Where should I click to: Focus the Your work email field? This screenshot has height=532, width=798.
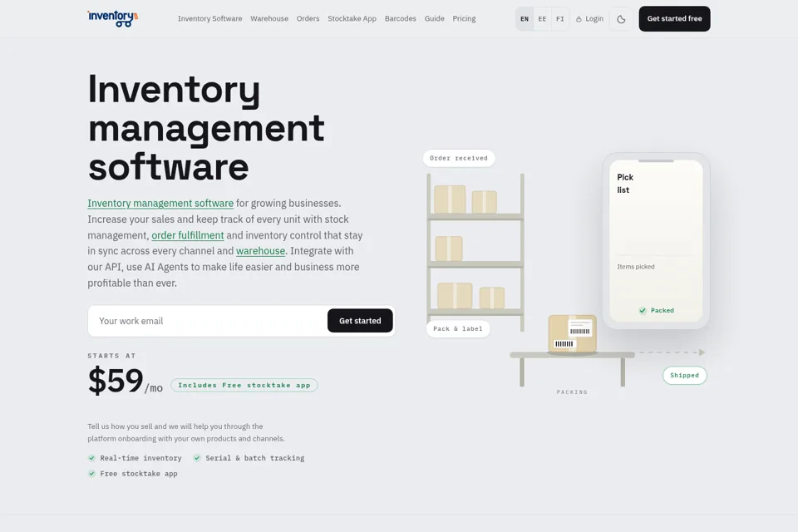coord(208,321)
